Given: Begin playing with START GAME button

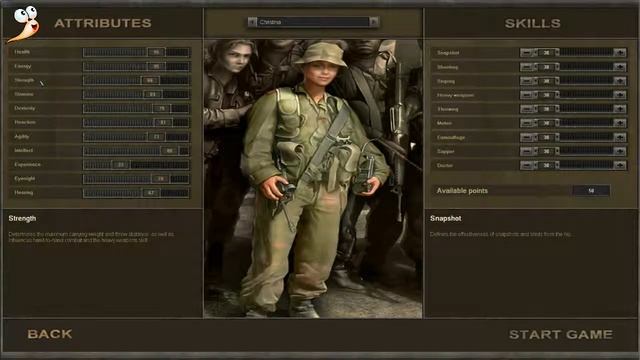Looking at the screenshot, I should (x=561, y=334).
